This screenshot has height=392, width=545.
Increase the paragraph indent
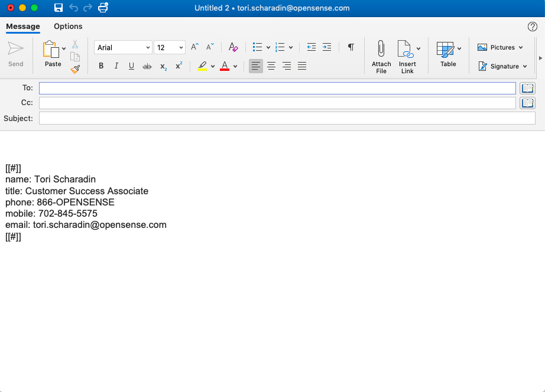click(327, 47)
